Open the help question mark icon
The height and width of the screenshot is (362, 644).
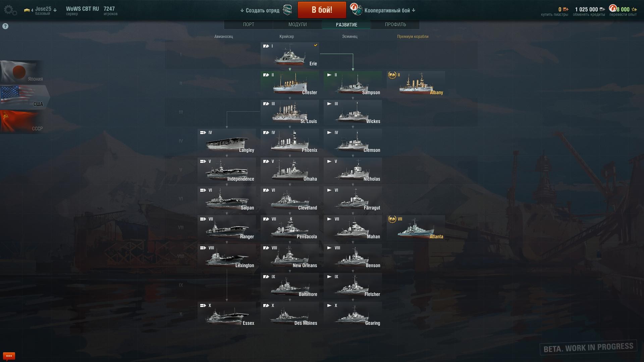click(5, 26)
